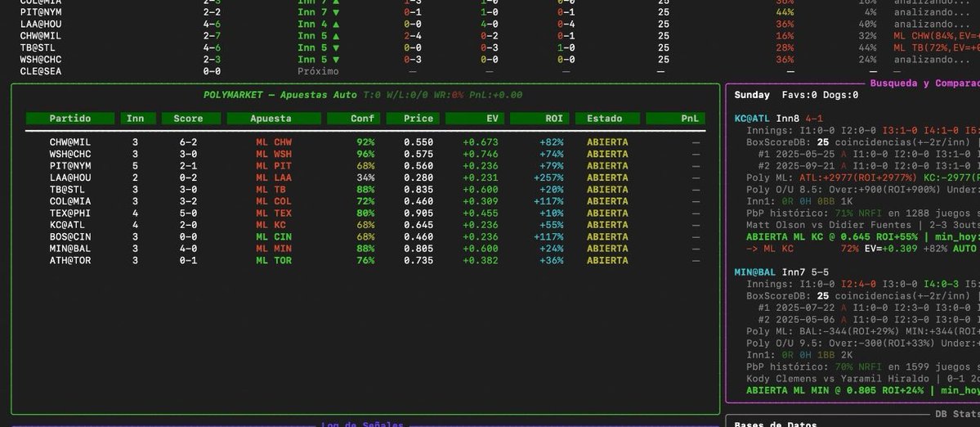980x427 pixels.
Task: Select CHW@MIL in the Polymarket bets table
Action: point(70,142)
